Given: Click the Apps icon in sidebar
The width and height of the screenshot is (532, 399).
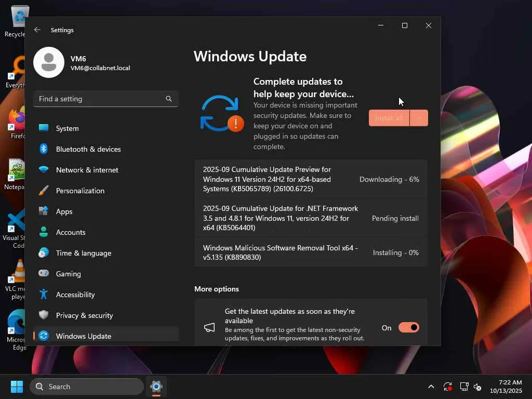Looking at the screenshot, I should click(44, 211).
